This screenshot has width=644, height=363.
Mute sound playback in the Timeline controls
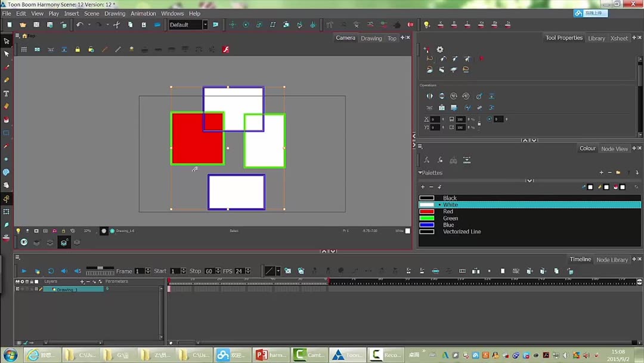tap(64, 270)
